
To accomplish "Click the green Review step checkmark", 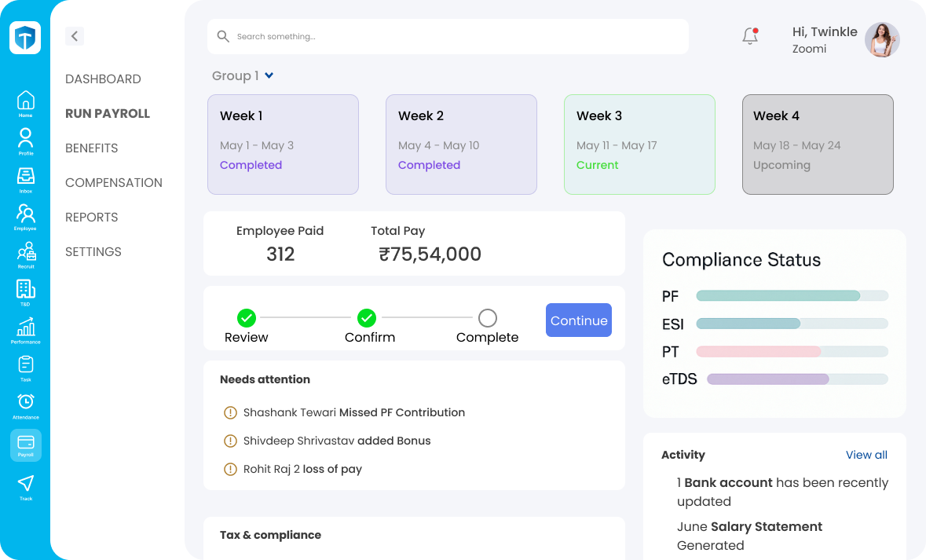I will (247, 318).
